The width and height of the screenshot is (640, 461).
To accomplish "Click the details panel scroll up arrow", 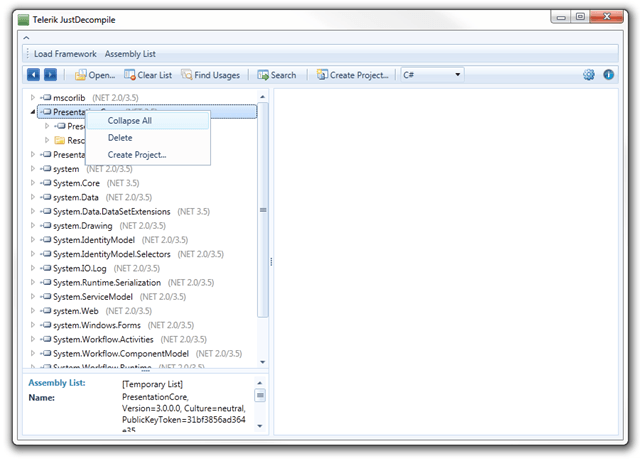I will (260, 383).
